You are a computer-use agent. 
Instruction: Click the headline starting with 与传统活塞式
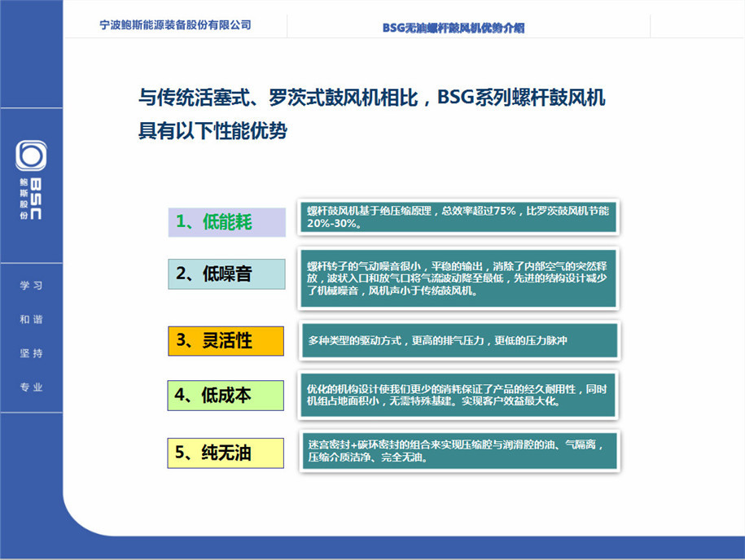pos(371,98)
